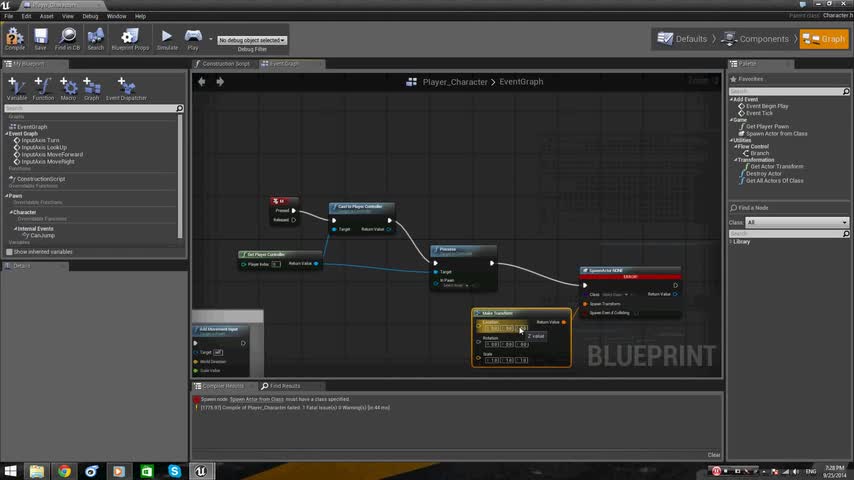Collapse the Utilities palette category
This screenshot has height=480, width=854.
click(x=731, y=141)
